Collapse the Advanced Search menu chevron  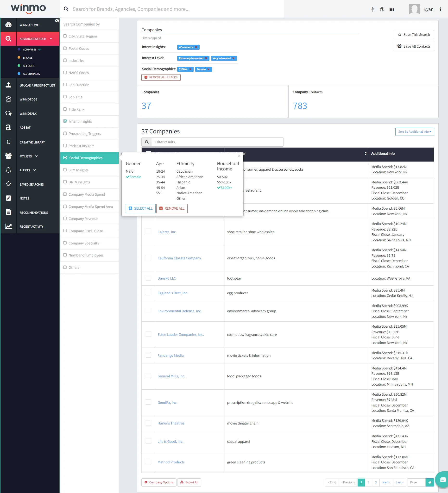coord(51,39)
